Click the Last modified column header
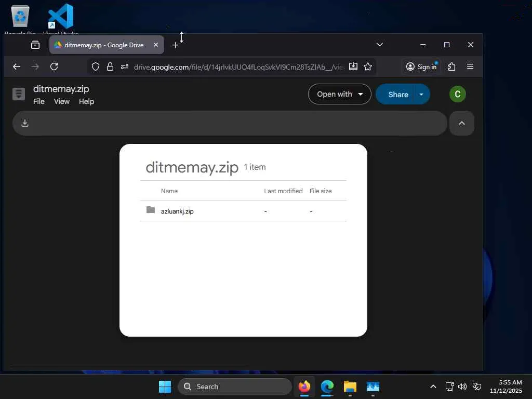 283,191
